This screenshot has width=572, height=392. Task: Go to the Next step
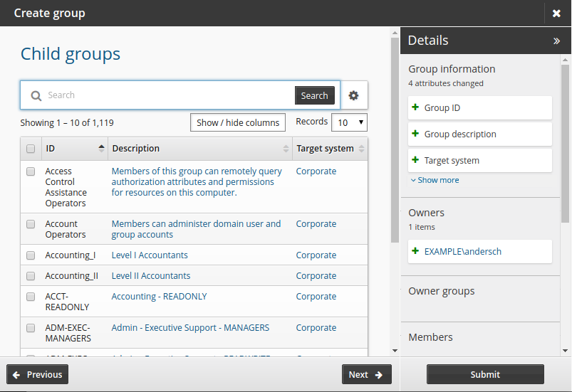[366, 375]
